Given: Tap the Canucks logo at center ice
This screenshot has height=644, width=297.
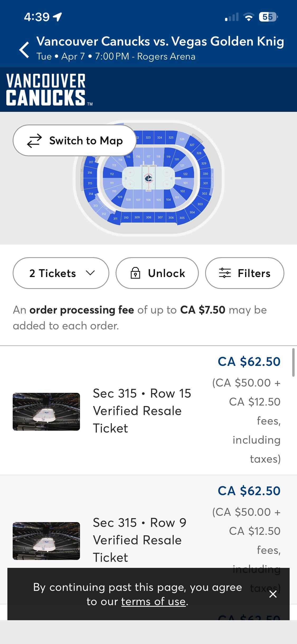Looking at the screenshot, I should (149, 178).
